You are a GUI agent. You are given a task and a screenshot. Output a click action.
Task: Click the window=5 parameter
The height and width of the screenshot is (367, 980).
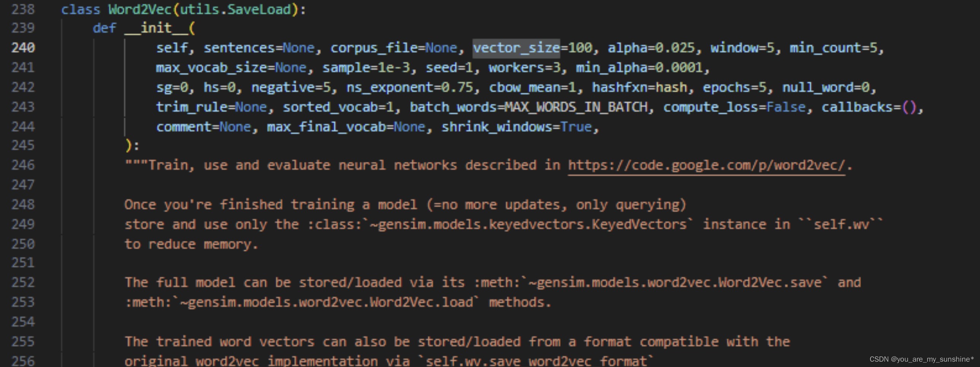[x=742, y=48]
